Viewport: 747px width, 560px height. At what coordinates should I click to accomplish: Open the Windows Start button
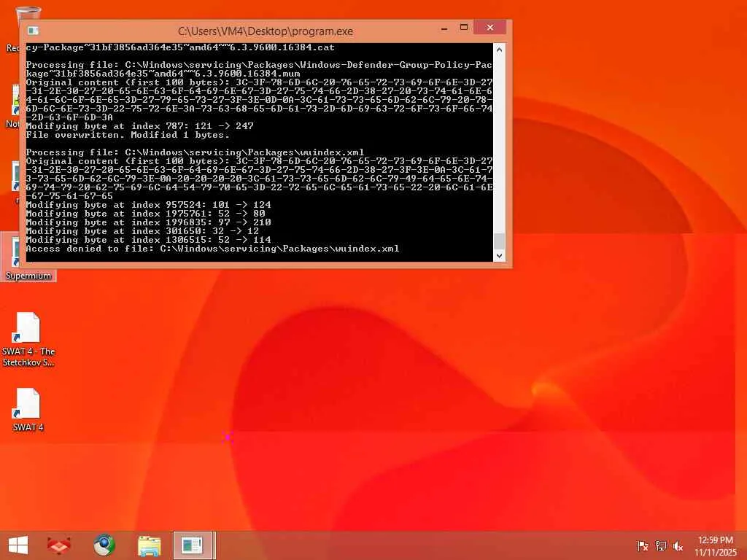tap(18, 545)
